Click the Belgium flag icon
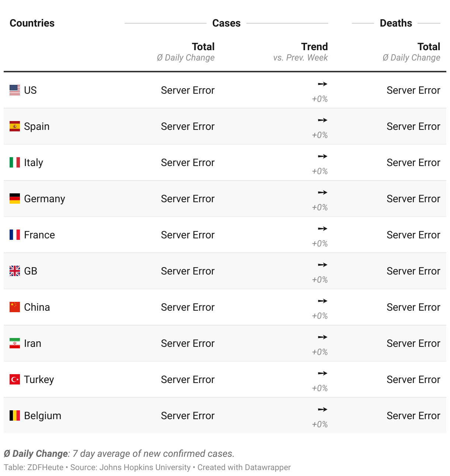The width and height of the screenshot is (450, 476). pos(15,415)
